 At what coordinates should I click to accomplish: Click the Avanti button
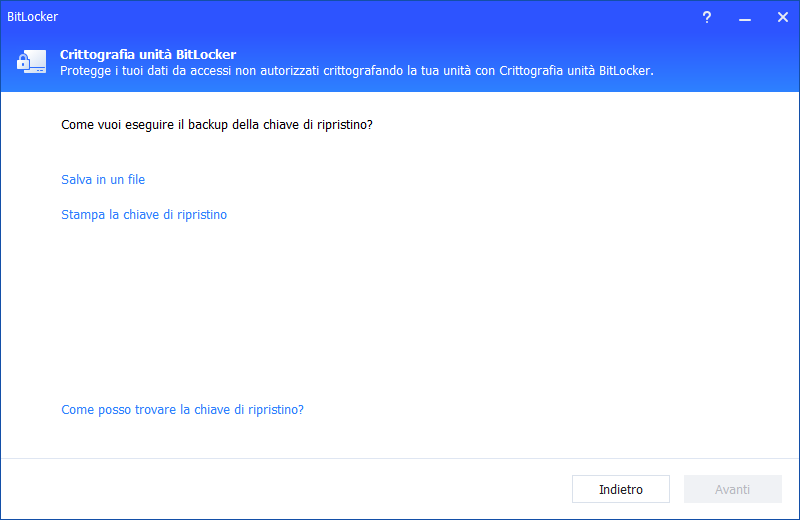click(733, 489)
